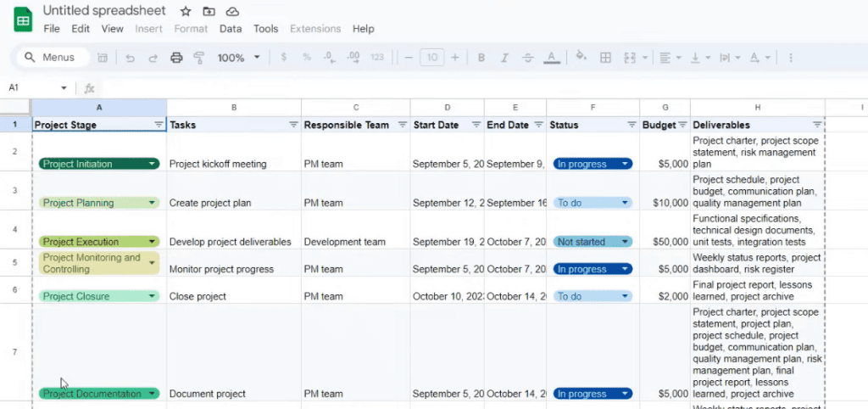Open filter for Project Stage column
The height and width of the screenshot is (409, 868).
(x=159, y=125)
